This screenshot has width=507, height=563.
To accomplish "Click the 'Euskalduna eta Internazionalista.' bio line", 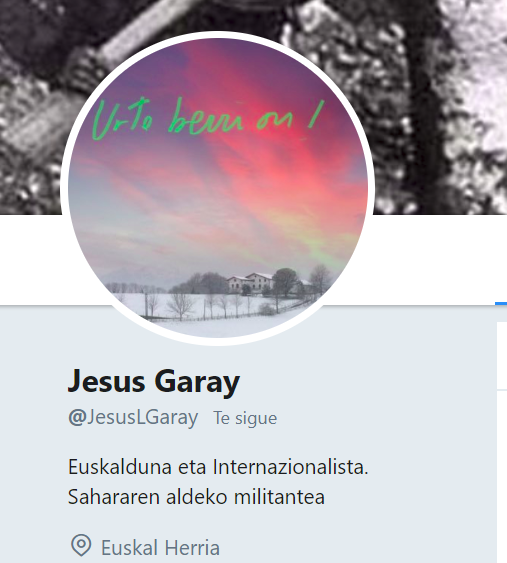I will (218, 467).
